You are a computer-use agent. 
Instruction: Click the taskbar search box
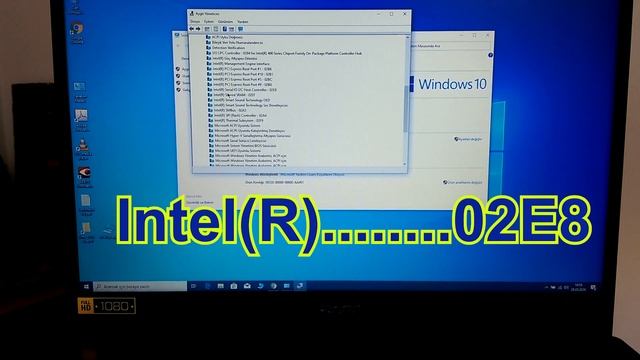(140, 287)
